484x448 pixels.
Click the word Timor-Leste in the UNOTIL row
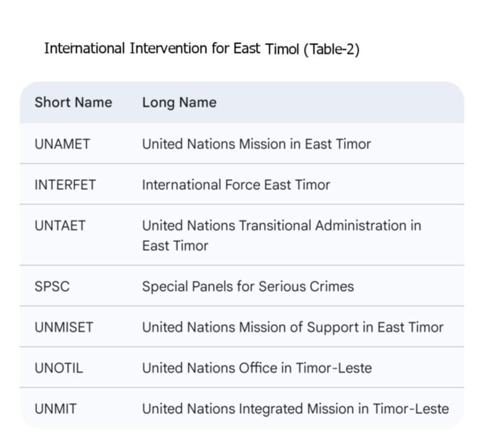(334, 368)
